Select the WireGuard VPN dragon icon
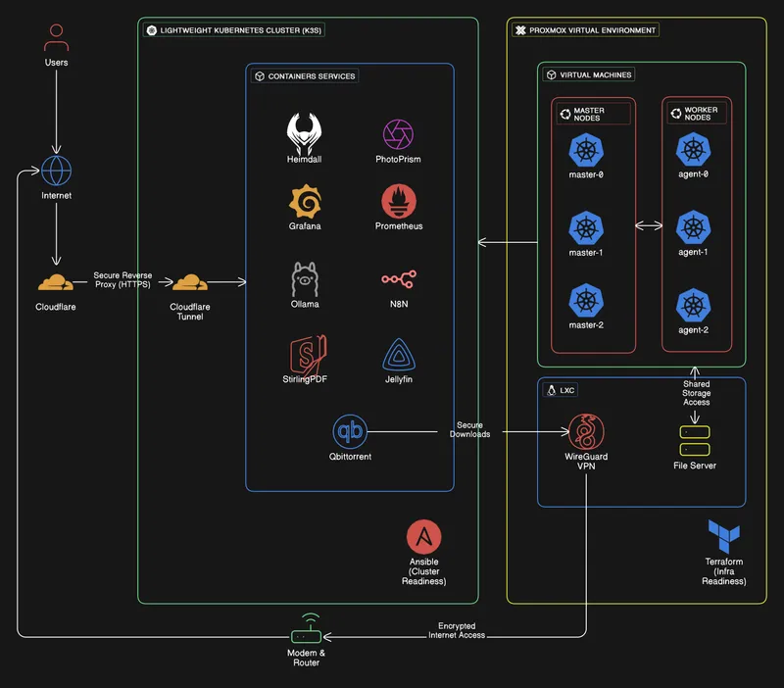The width and height of the screenshot is (784, 688). [586, 431]
